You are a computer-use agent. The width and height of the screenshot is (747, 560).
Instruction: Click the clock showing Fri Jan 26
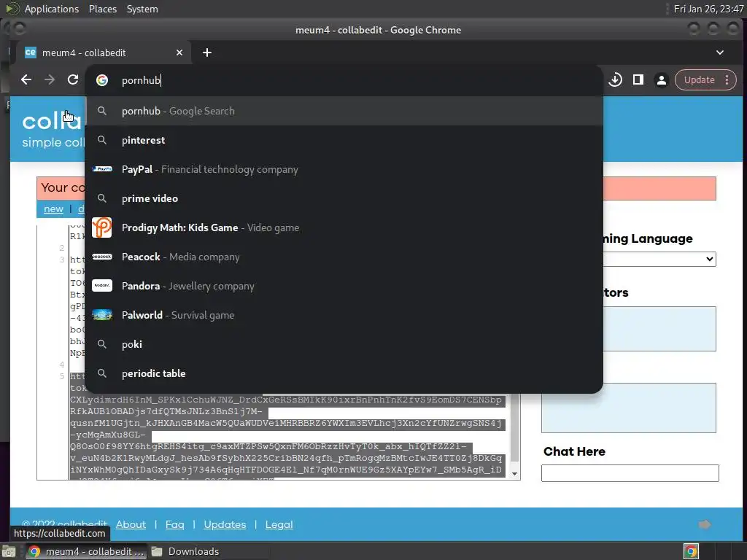pos(708,9)
